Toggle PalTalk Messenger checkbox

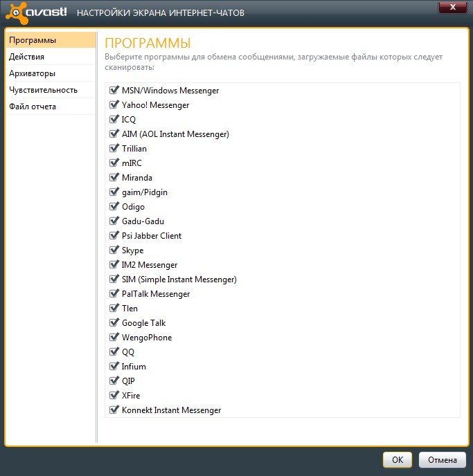click(114, 294)
